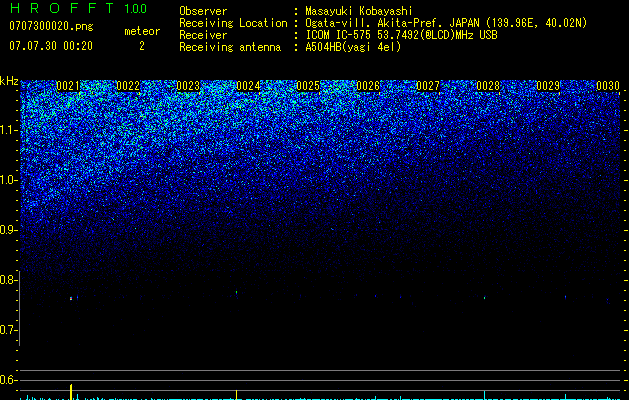Click the tall yellow power spike near 0021

click(71, 392)
